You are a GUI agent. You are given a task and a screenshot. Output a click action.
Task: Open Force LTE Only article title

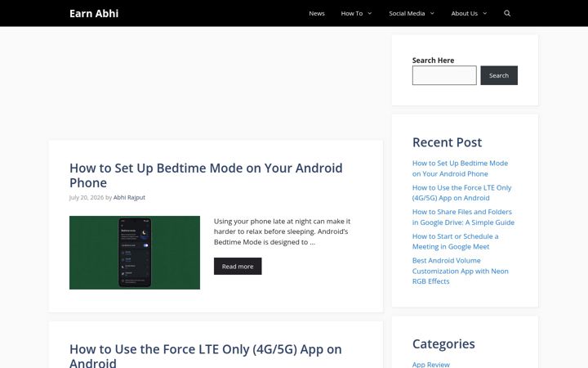point(206,355)
